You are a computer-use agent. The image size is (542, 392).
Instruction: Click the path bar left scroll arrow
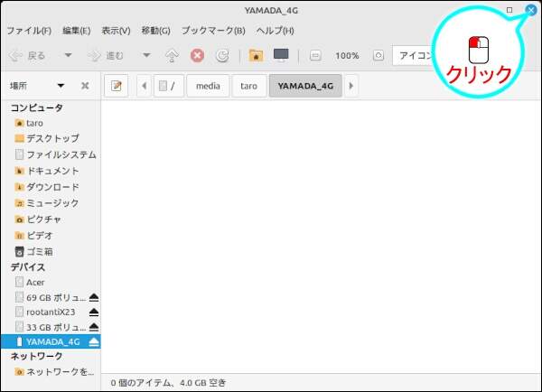click(145, 86)
